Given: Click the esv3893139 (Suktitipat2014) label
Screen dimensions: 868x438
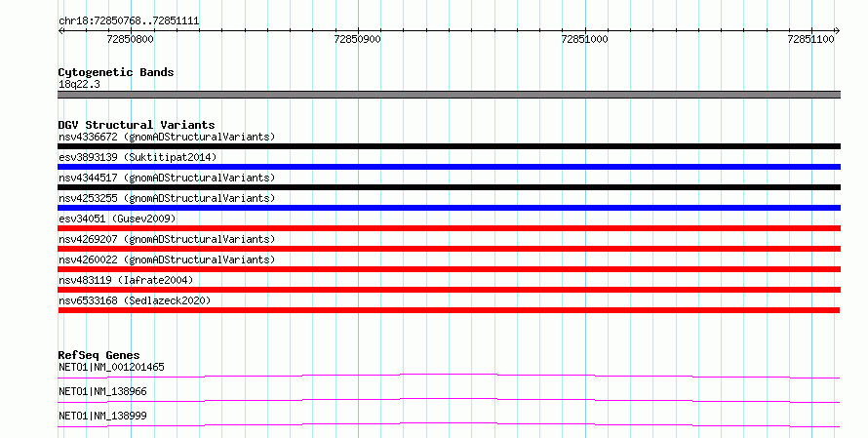Looking at the screenshot, I should pyautogui.click(x=138, y=157).
